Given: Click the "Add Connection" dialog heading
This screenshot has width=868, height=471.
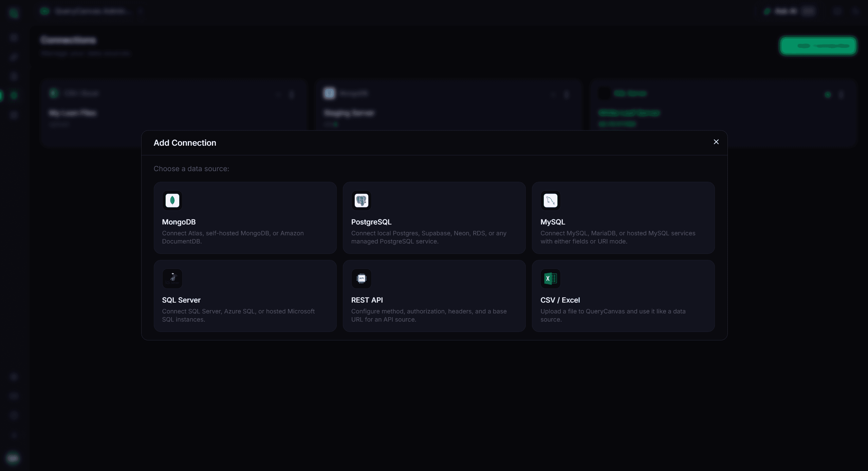Looking at the screenshot, I should 185,143.
